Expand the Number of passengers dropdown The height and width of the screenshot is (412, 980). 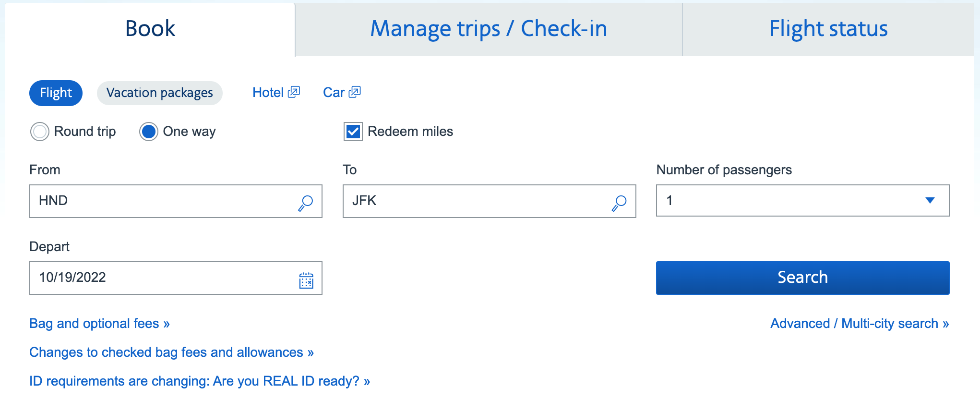click(x=802, y=201)
